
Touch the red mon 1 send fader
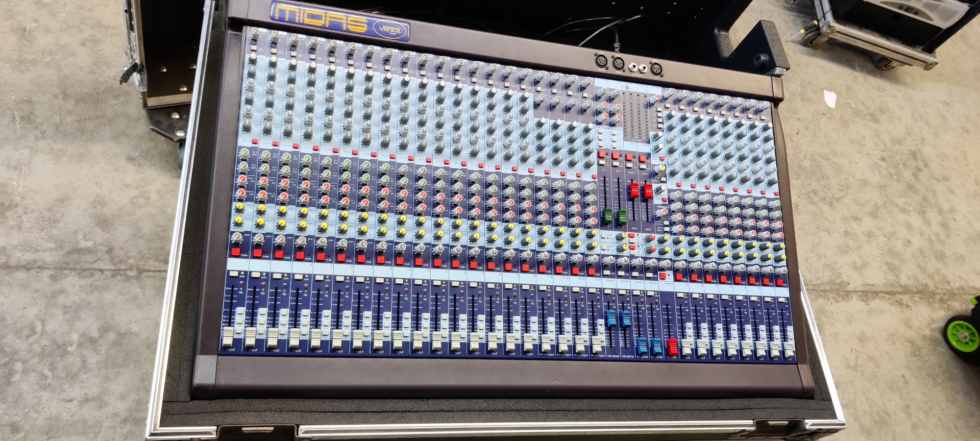(x=634, y=190)
